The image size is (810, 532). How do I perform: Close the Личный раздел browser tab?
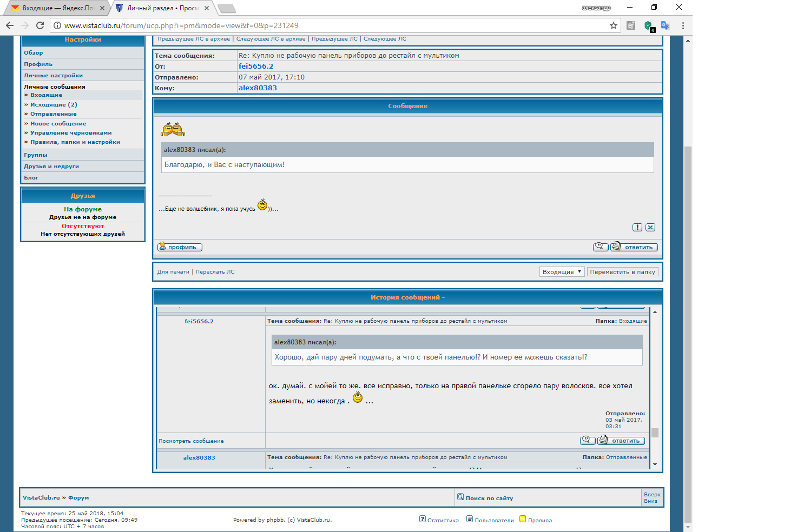(207, 8)
